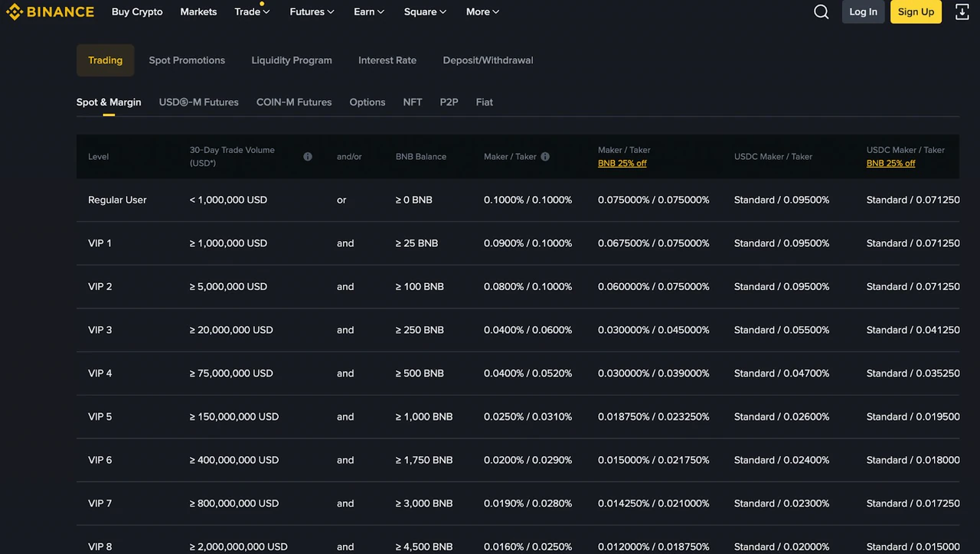Screen dimensions: 980x554
Task: Click info icon next to Maker / Taker
Action: click(x=545, y=156)
